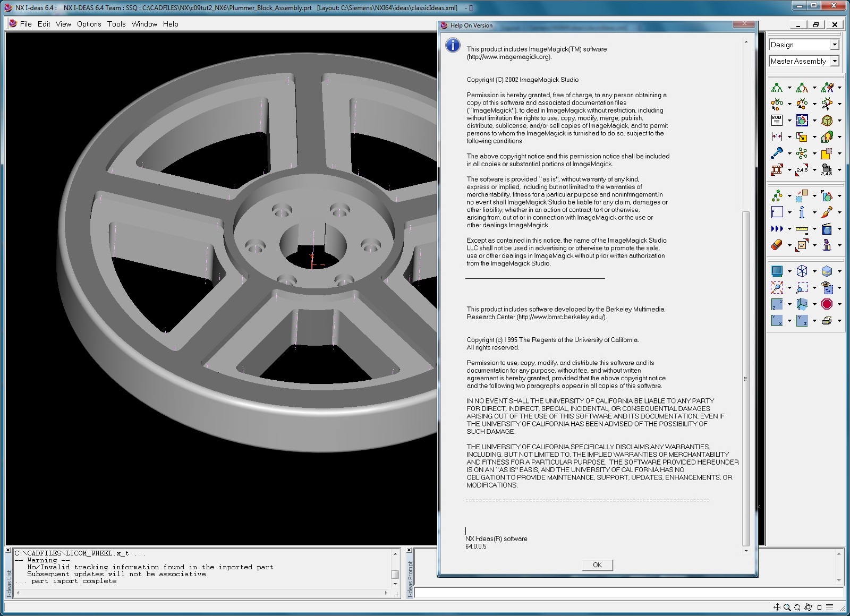This screenshot has width=850, height=616.
Task: Click the video camera 2,4,8 icon
Action: pos(827,170)
